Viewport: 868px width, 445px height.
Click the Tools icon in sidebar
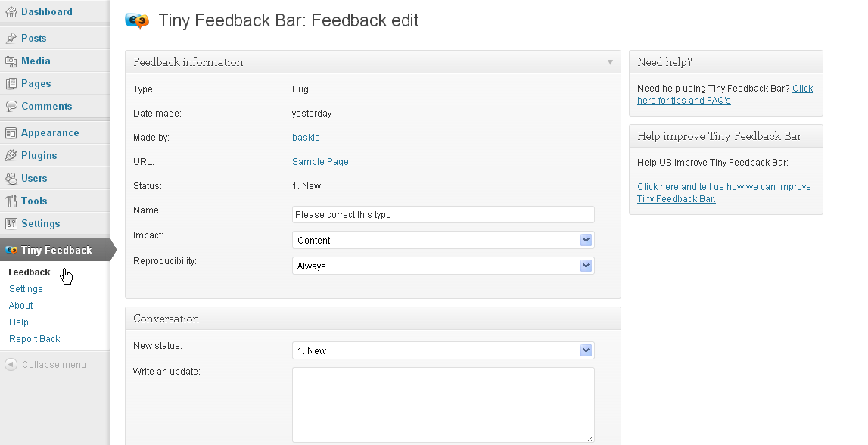(11, 201)
